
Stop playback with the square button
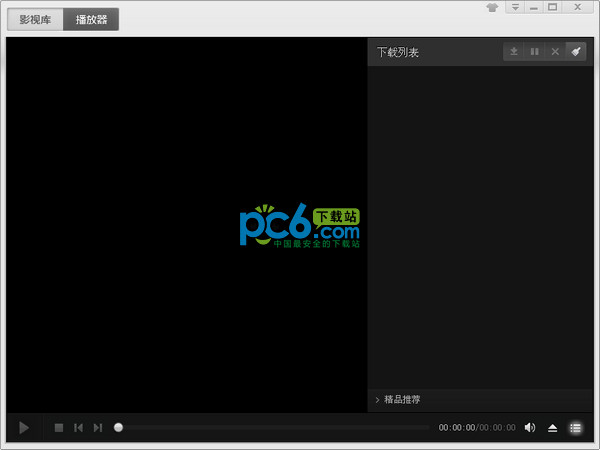point(59,428)
